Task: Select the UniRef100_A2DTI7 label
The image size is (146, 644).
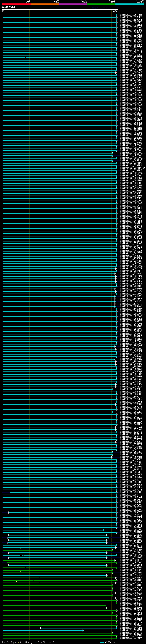Action: [131, 560]
